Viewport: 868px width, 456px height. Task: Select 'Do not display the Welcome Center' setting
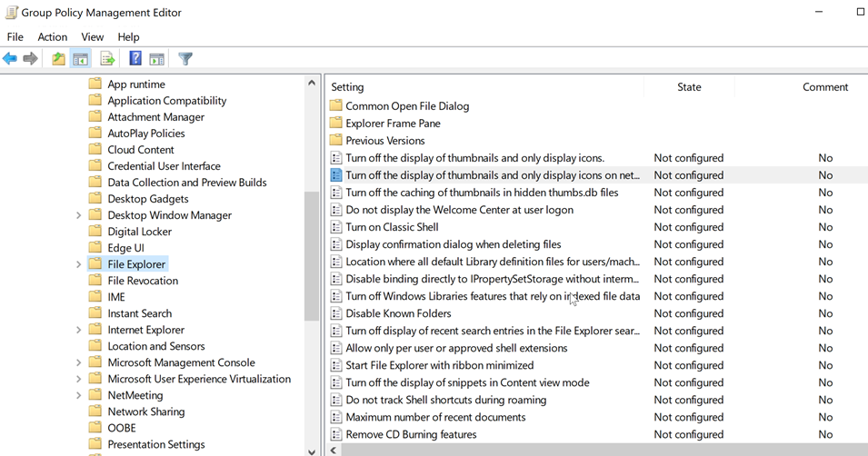click(460, 210)
